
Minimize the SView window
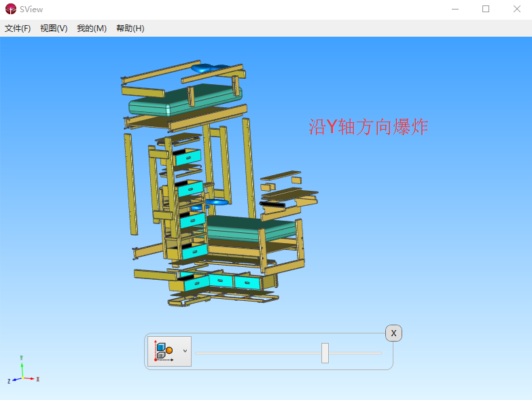click(x=455, y=9)
